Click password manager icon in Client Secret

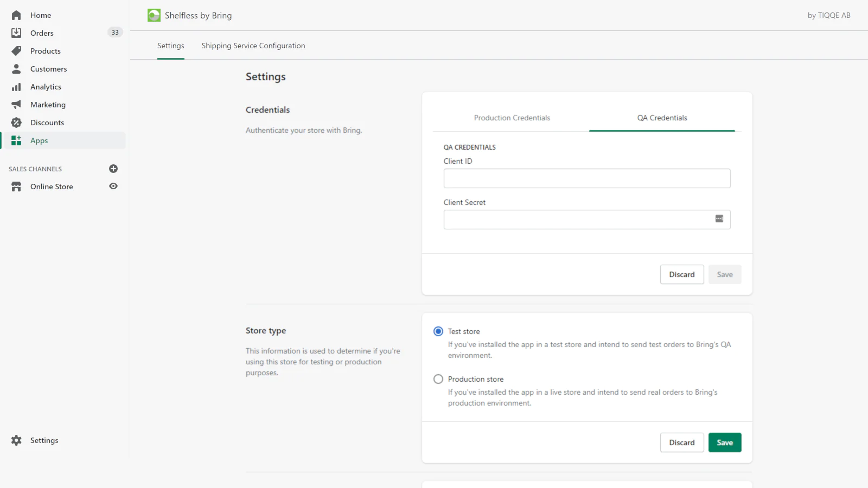coord(719,219)
